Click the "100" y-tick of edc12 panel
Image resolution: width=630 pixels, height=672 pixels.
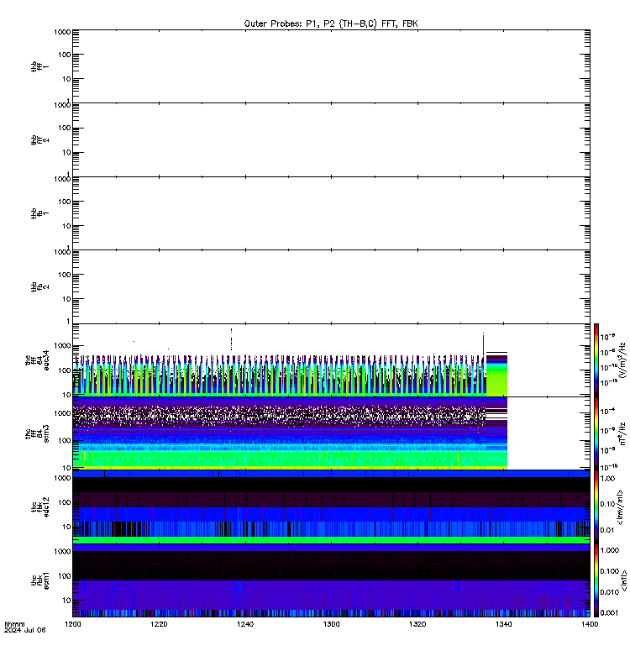[x=66, y=502]
